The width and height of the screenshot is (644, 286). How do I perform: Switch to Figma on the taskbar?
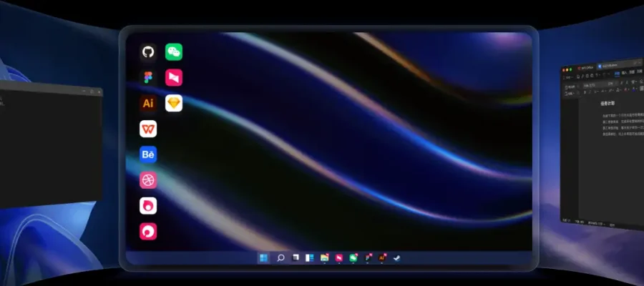(x=368, y=258)
